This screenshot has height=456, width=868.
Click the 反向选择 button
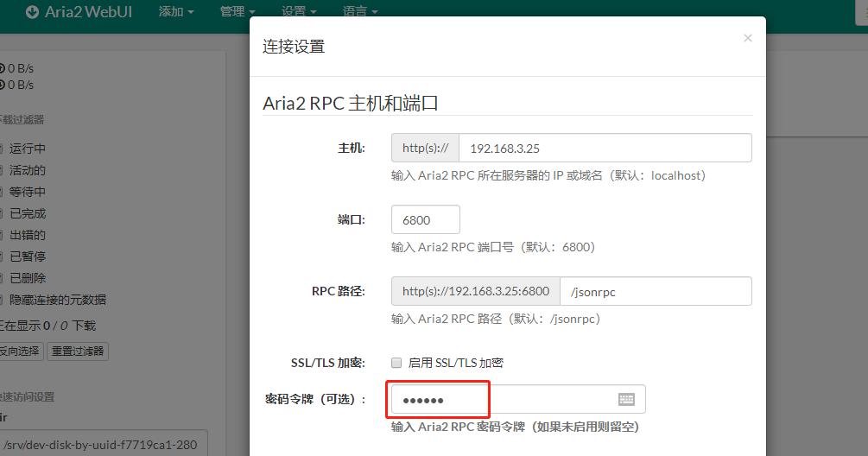click(x=21, y=351)
